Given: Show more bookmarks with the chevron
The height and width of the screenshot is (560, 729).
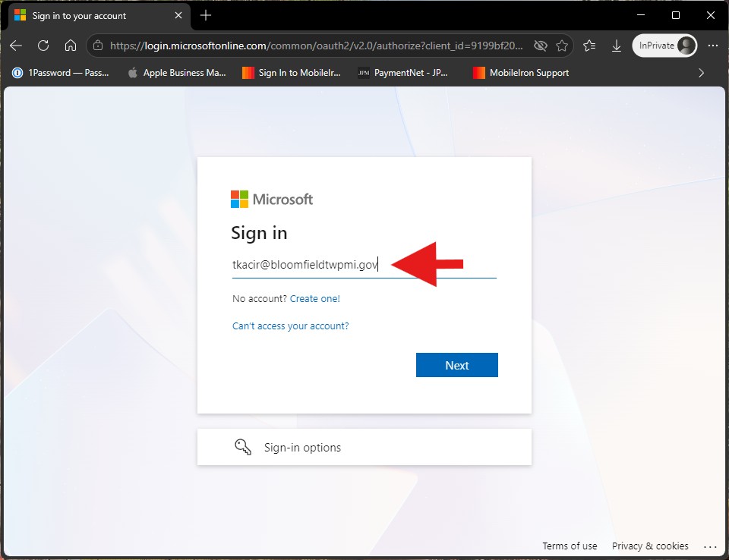Looking at the screenshot, I should coord(701,73).
